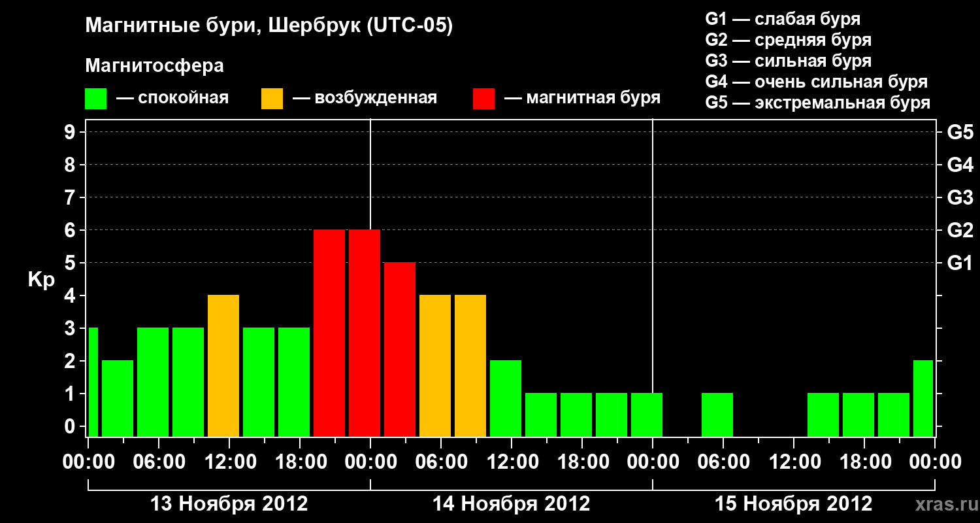Click the 'G4' label on the right axis
The height and width of the screenshot is (523, 980).
[x=960, y=165]
